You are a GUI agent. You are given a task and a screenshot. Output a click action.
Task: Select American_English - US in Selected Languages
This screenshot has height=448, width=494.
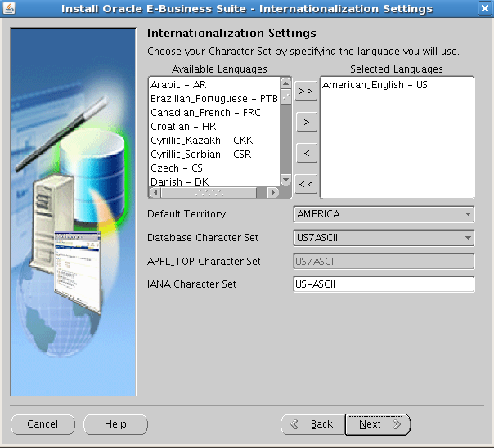click(x=397, y=85)
